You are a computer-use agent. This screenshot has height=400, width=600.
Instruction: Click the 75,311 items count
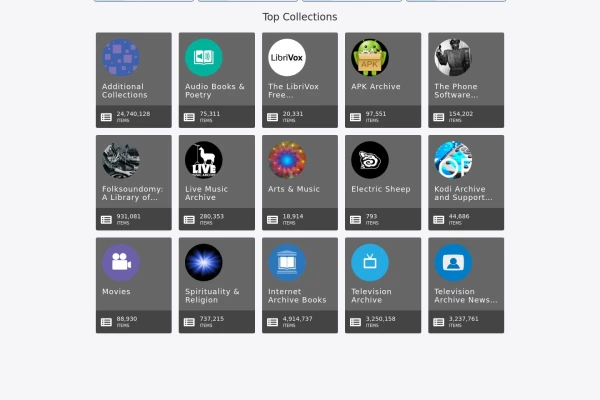point(210,116)
